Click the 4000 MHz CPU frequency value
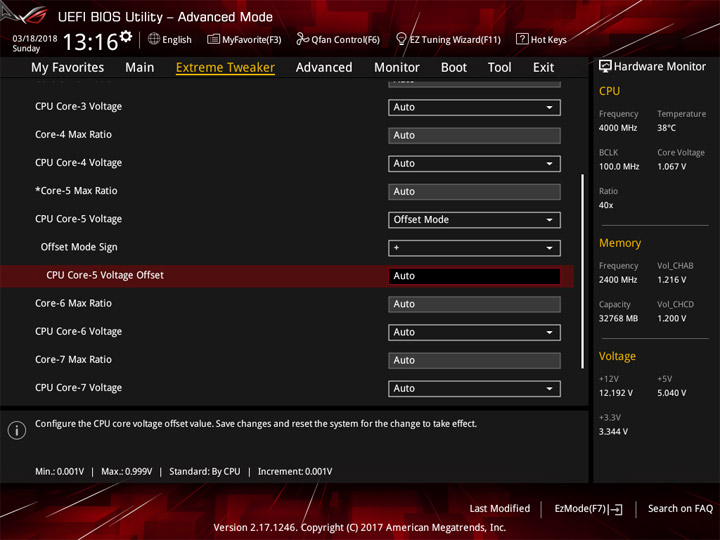This screenshot has height=540, width=720. coord(618,128)
